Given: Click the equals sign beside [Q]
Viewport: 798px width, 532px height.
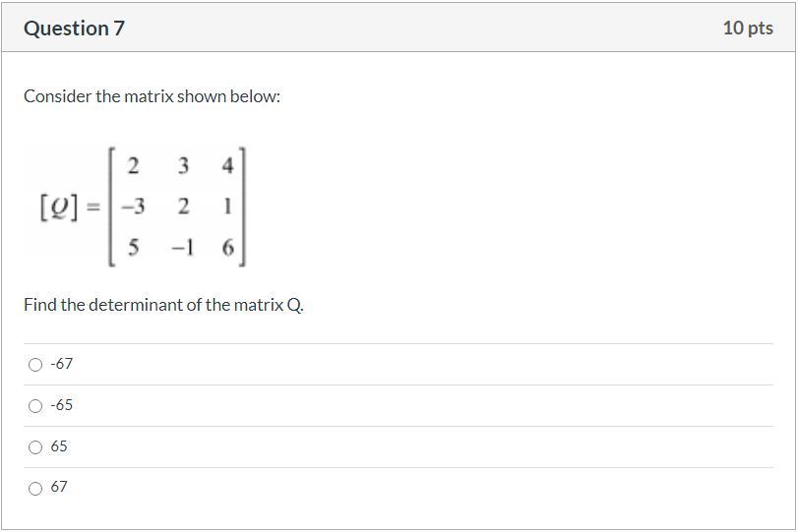Looking at the screenshot, I should [x=93, y=207].
